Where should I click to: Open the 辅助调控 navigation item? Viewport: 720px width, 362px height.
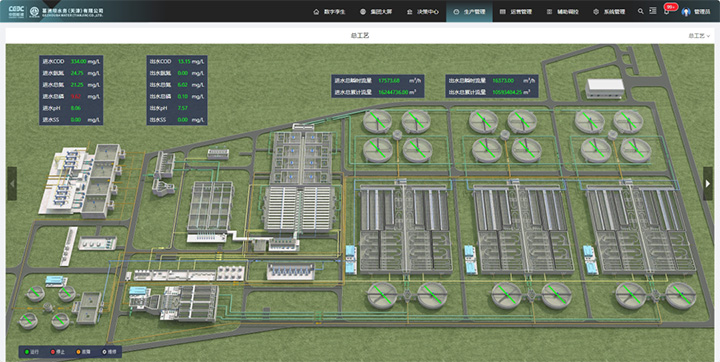pyautogui.click(x=562, y=12)
